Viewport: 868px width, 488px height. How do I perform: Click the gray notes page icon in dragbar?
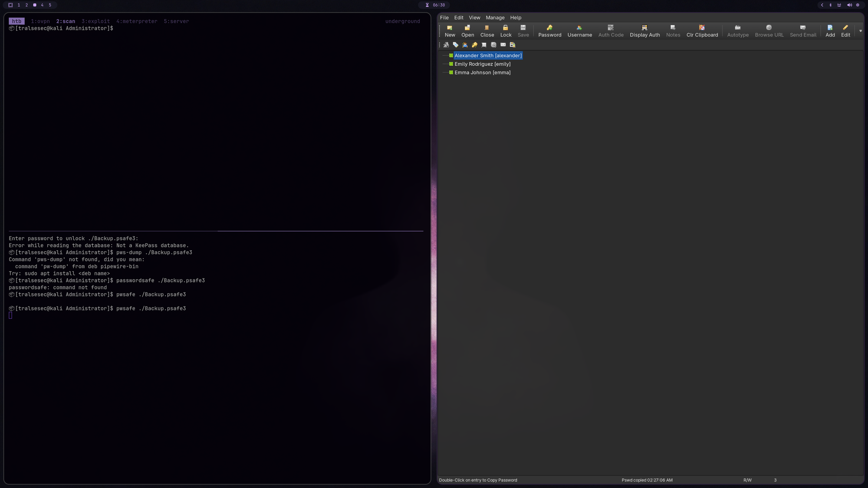coord(484,45)
